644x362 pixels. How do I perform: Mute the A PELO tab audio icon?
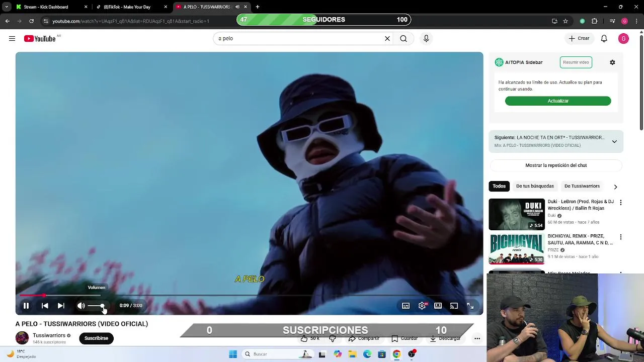click(237, 7)
